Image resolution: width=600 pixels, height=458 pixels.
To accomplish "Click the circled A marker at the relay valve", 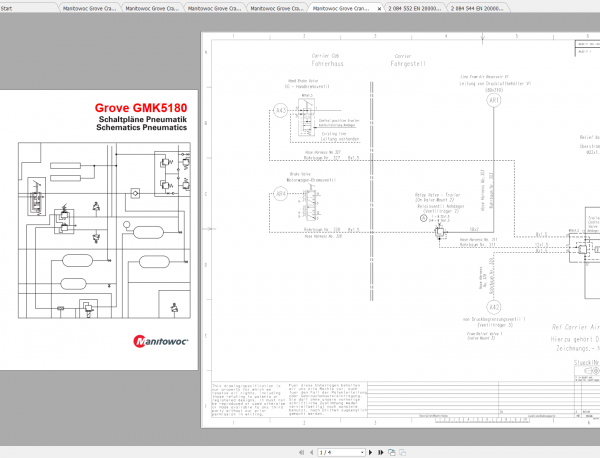I will [x=423, y=218].
